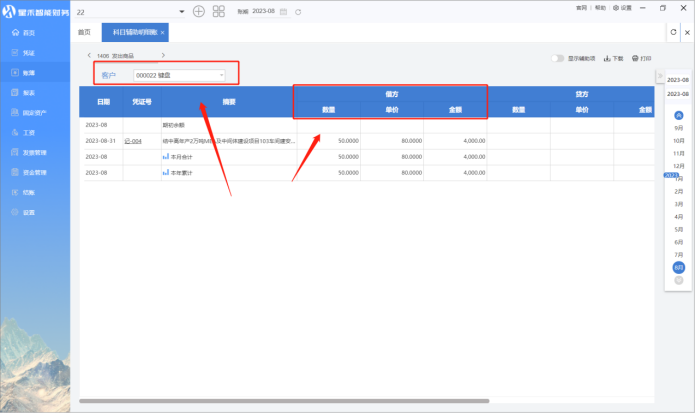Click the plus circle icon in top bar
This screenshot has width=695, height=413.
[198, 11]
